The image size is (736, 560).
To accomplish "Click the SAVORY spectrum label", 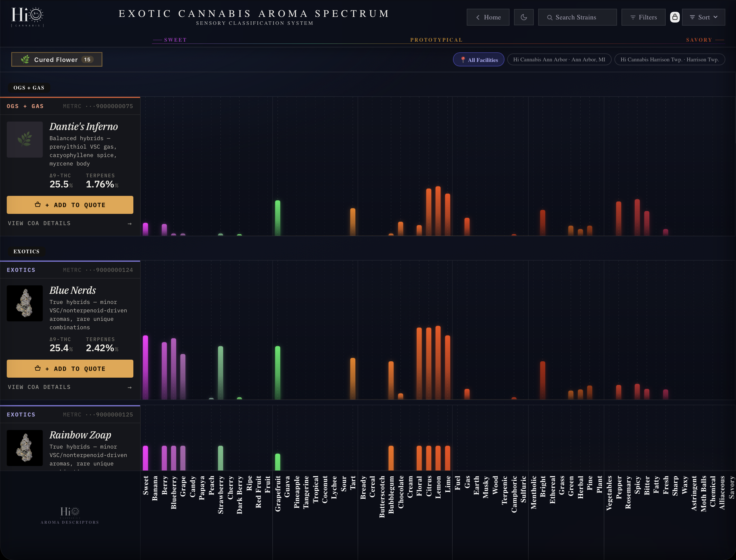I will coord(699,40).
